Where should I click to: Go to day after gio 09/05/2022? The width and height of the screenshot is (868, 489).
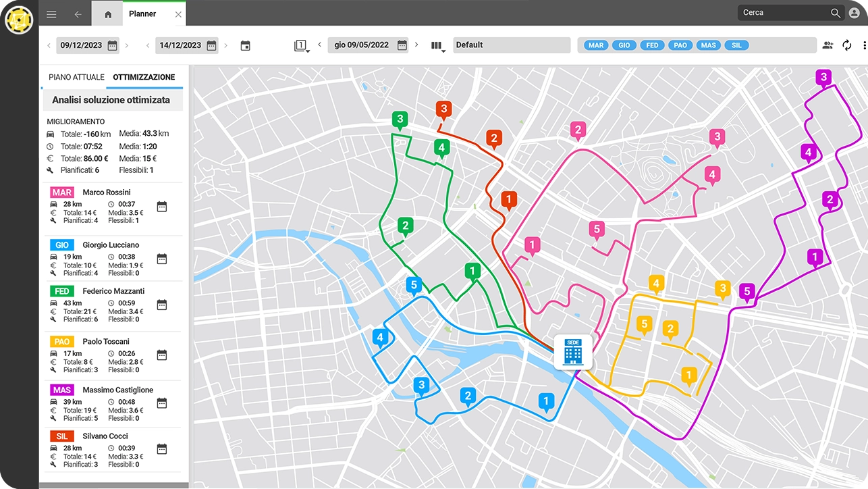tap(416, 45)
